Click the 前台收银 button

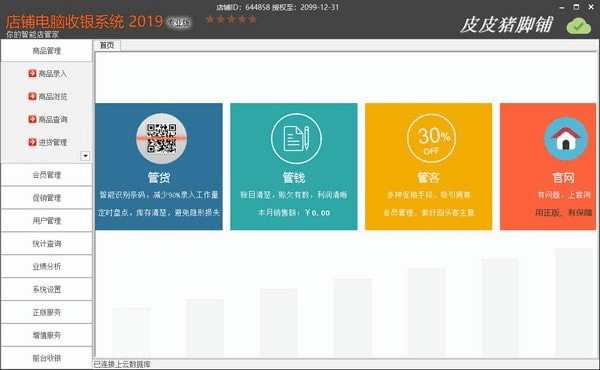[x=46, y=358]
